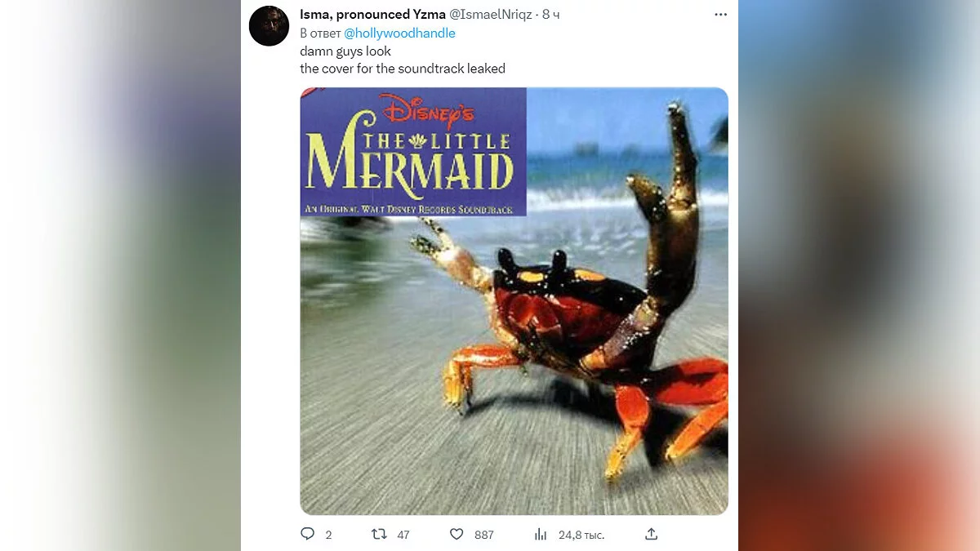Click the like count 887
The height and width of the screenshot is (551, 980).
pos(483,535)
